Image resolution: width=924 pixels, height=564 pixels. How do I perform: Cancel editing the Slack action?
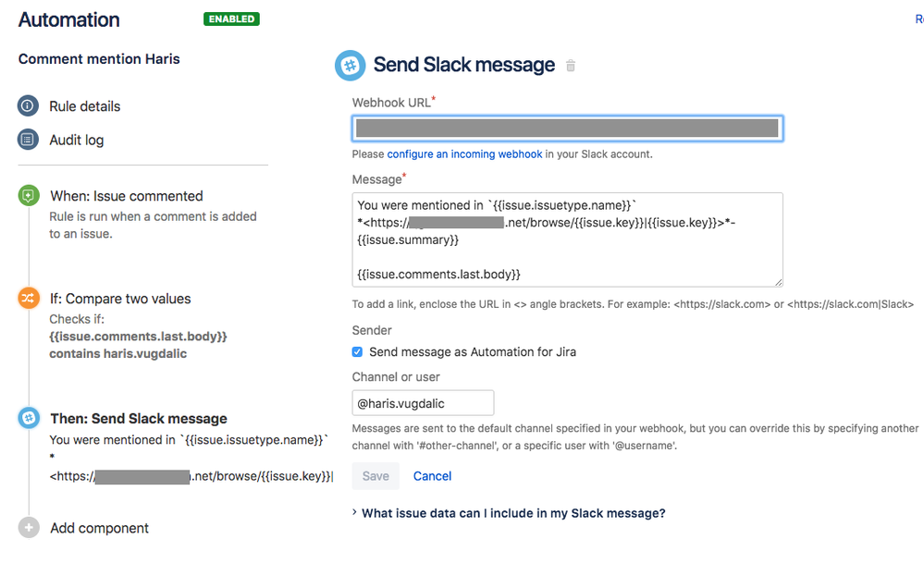point(431,475)
